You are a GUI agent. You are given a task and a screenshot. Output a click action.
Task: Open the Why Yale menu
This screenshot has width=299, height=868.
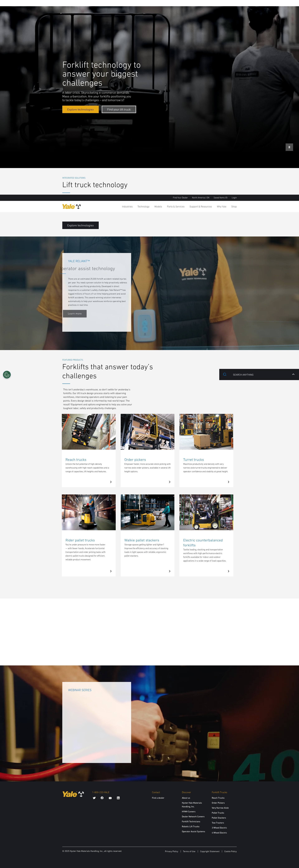click(x=221, y=207)
